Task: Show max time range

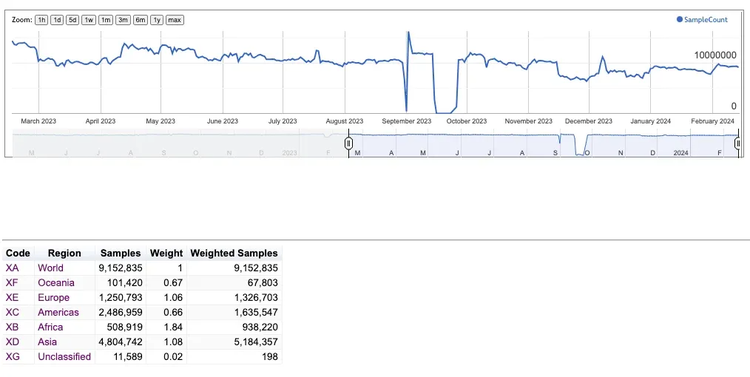Action: coord(175,20)
